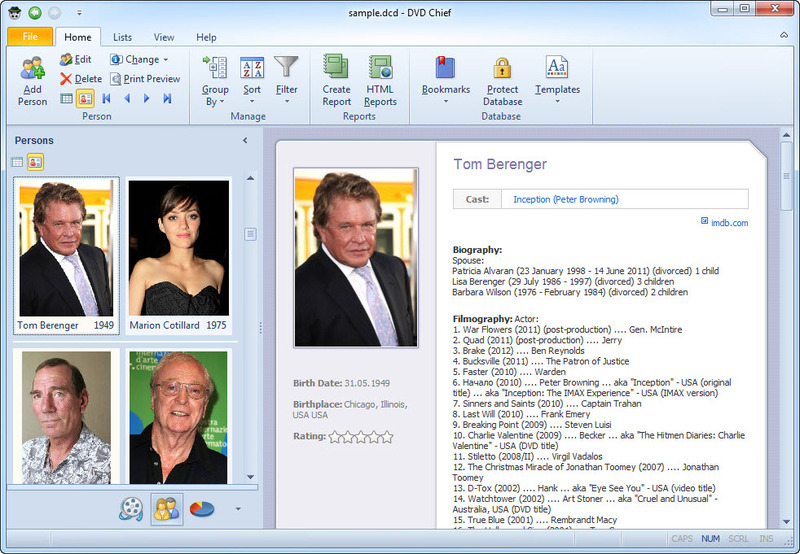Viewport: 800px width, 554px height.
Task: Switch Persons panel to table view
Action: click(17, 162)
